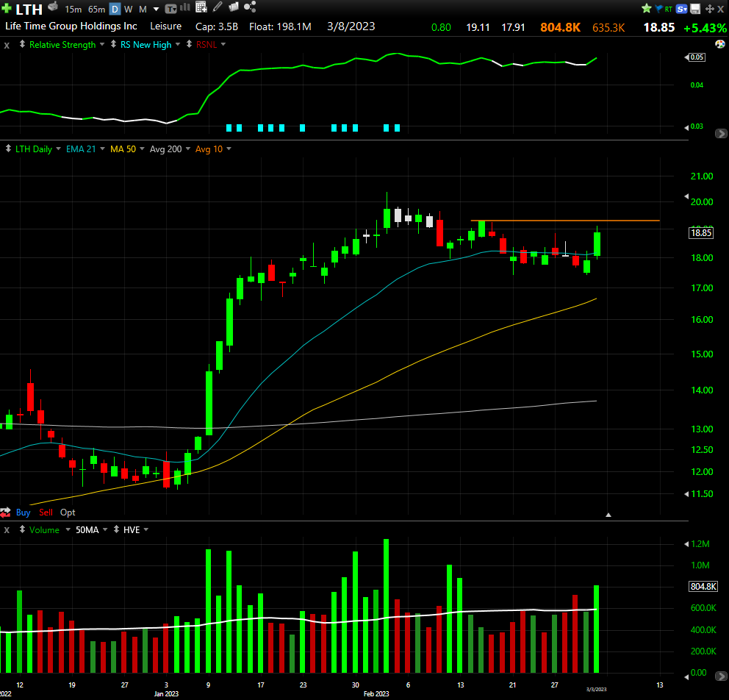Screen dimensions: 729x700
Task: Click the share chart icon
Action: [250, 7]
